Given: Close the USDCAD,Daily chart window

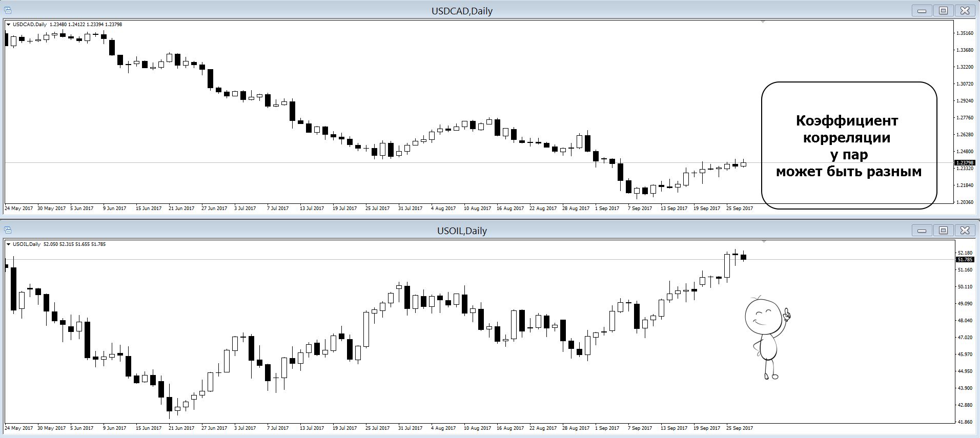Looking at the screenshot, I should point(965,11).
